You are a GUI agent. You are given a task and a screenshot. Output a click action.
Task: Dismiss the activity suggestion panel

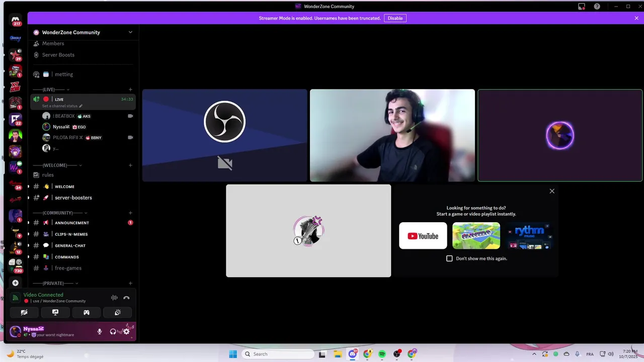tap(552, 191)
